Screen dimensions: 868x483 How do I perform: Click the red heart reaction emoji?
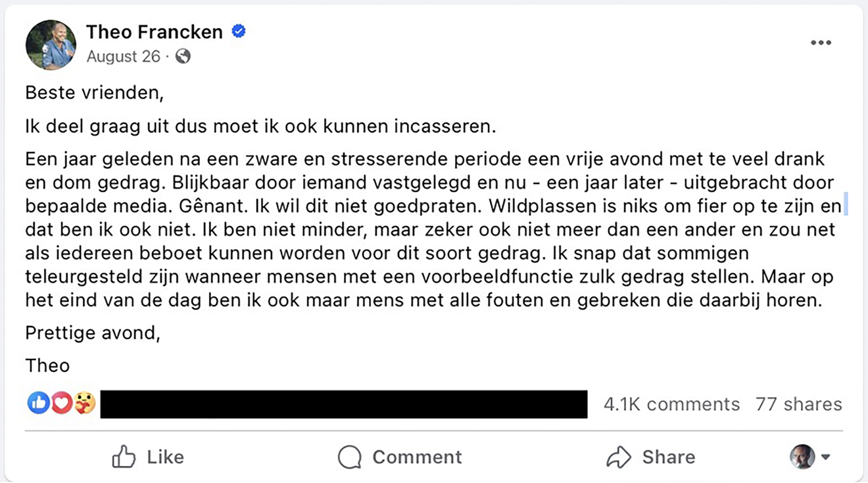[61, 403]
